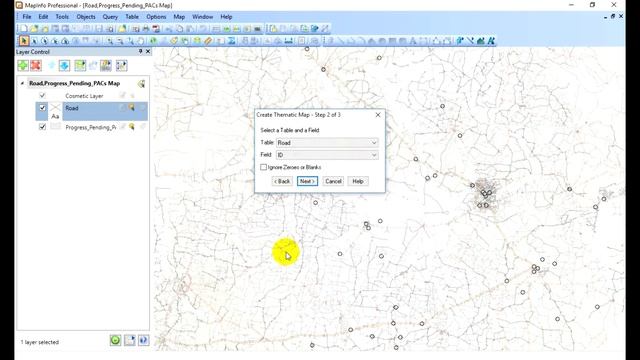The width and height of the screenshot is (640, 360).
Task: Click the Statistics sigma icon
Action: click(231, 41)
